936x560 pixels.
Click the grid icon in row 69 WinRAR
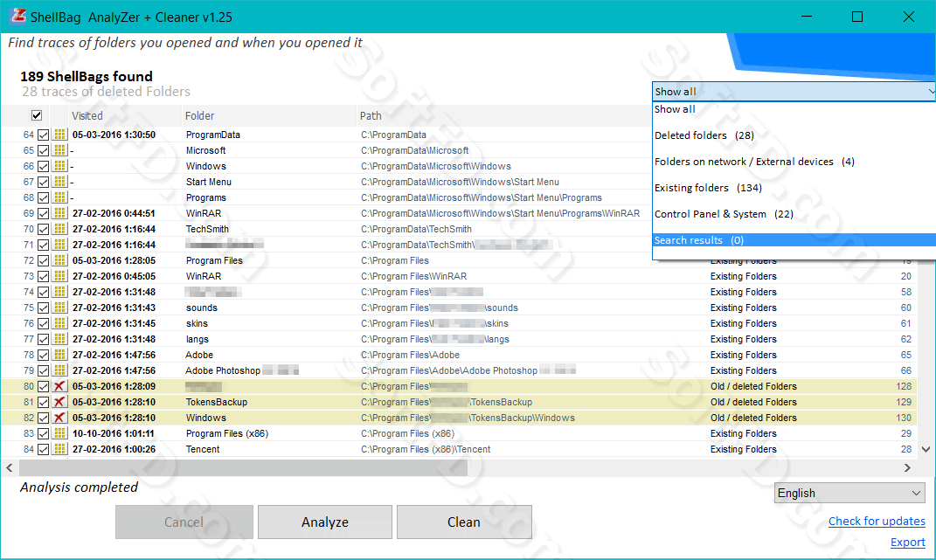[59, 213]
